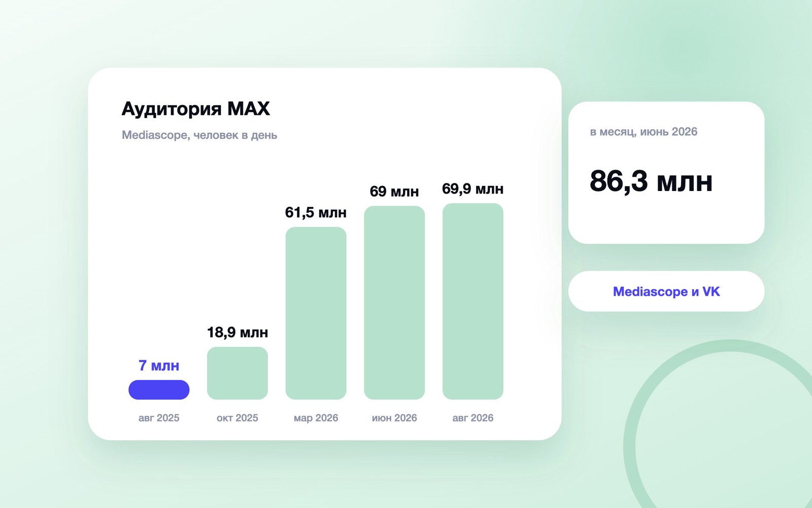Click the 'Mediascope, человек в день' subtitle
The width and height of the screenshot is (812, 508).
click(x=199, y=135)
